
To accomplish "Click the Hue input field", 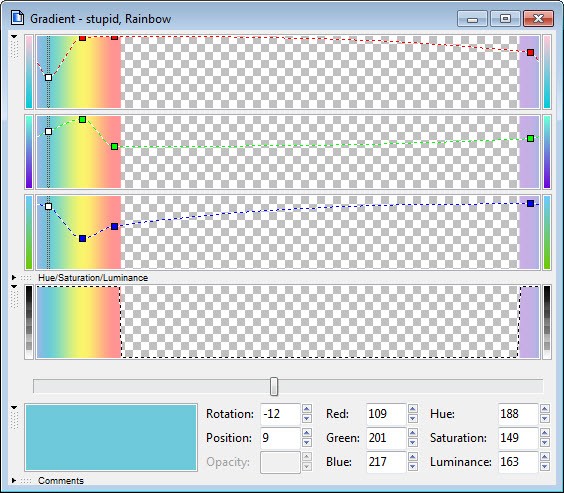I will pos(518,414).
